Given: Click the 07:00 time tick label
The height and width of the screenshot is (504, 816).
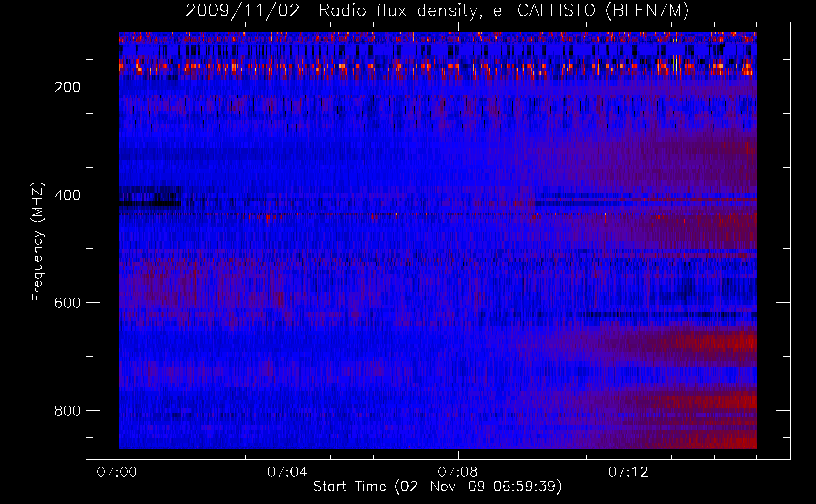Looking at the screenshot, I should coord(117,472).
